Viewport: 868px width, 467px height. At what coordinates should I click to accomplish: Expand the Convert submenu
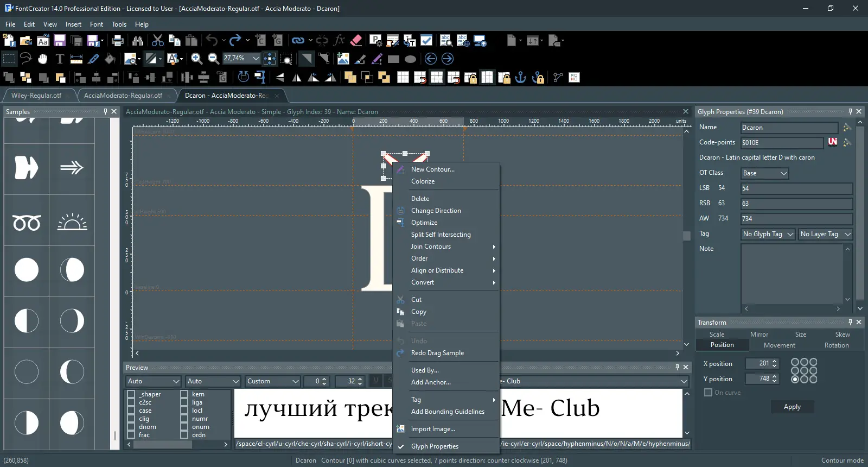tap(446, 282)
